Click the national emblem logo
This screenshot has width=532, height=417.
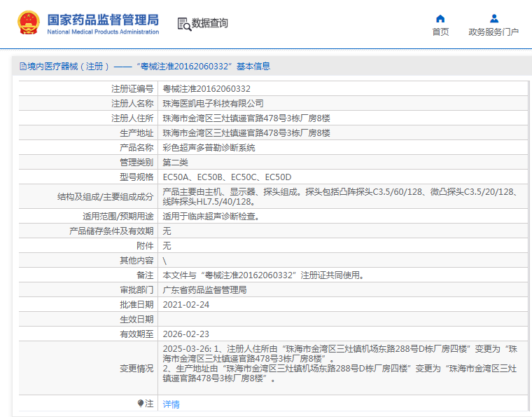pos(29,22)
